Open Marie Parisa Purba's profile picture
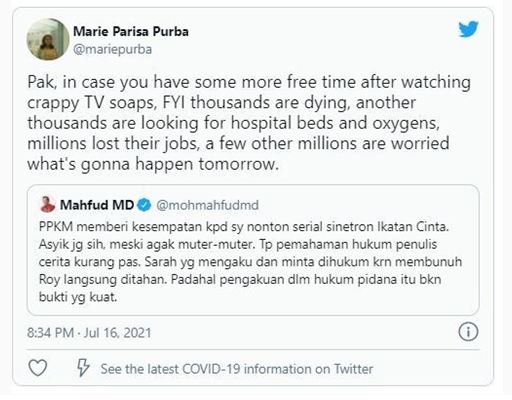Viewport: 512px width, 400px height. (48, 39)
